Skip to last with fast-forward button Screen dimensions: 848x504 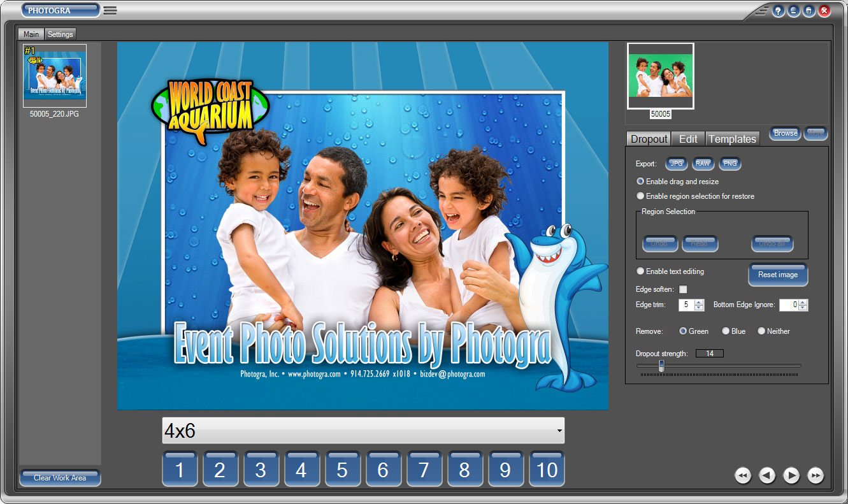pyautogui.click(x=816, y=475)
